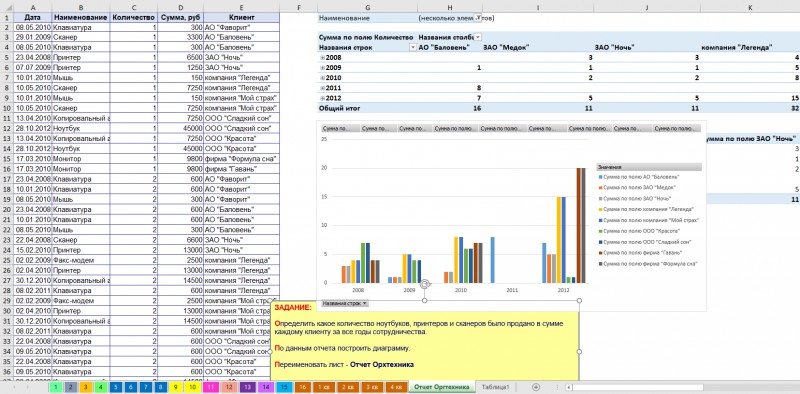The width and height of the screenshot is (800, 394).
Task: Open the Названия столбцов filter dropdown
Action: click(478, 37)
